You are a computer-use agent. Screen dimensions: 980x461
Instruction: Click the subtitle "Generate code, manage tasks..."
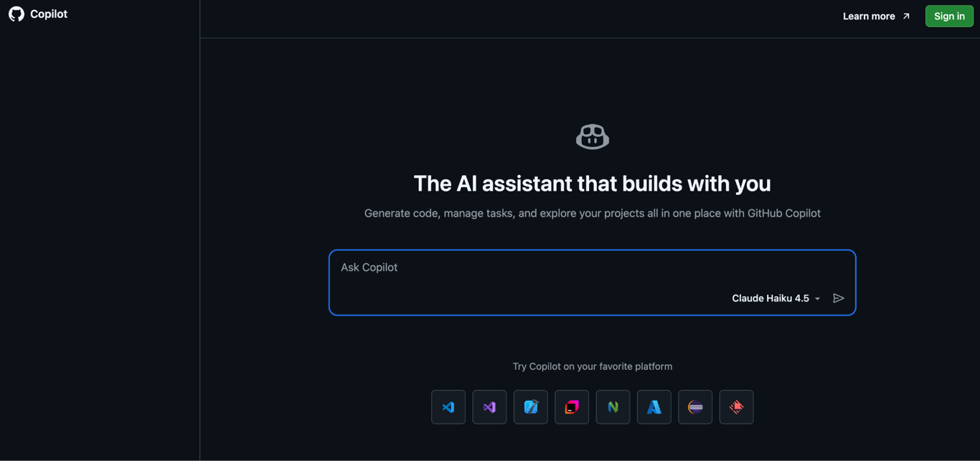pyautogui.click(x=592, y=213)
